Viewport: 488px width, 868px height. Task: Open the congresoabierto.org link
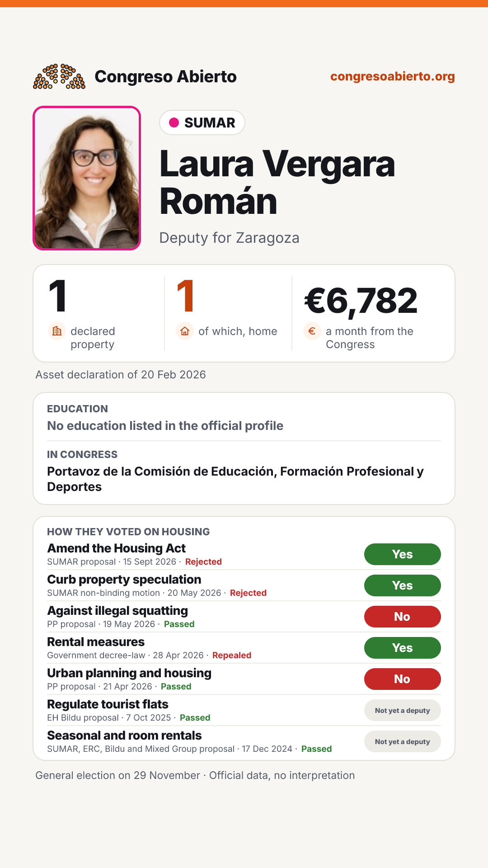coord(393,76)
